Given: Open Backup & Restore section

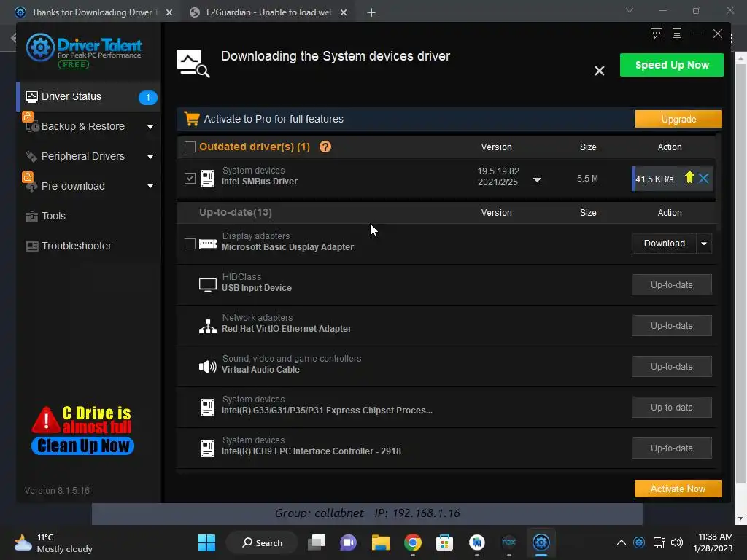Looking at the screenshot, I should [x=89, y=126].
